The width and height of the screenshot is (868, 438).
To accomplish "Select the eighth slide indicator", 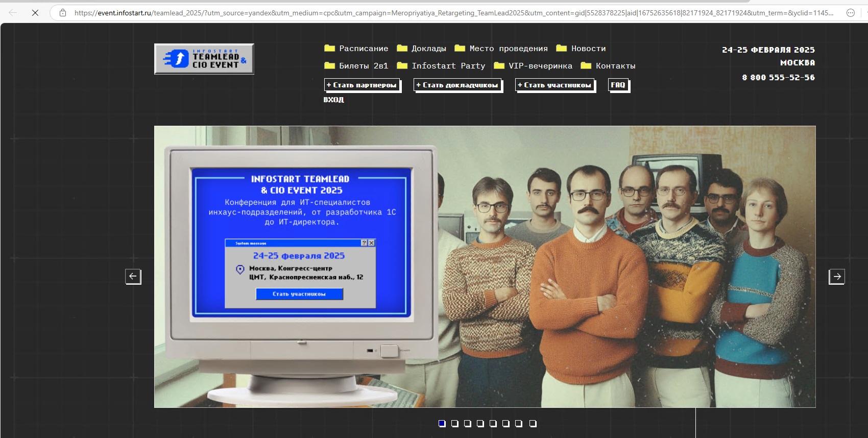I will [x=533, y=423].
